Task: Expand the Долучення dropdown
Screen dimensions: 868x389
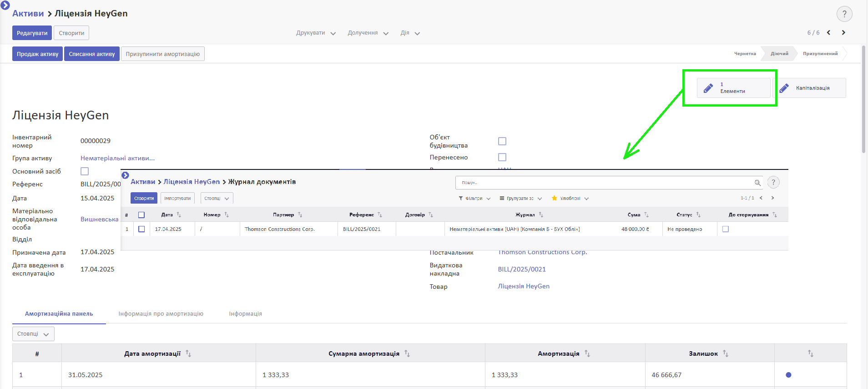Action: click(368, 33)
